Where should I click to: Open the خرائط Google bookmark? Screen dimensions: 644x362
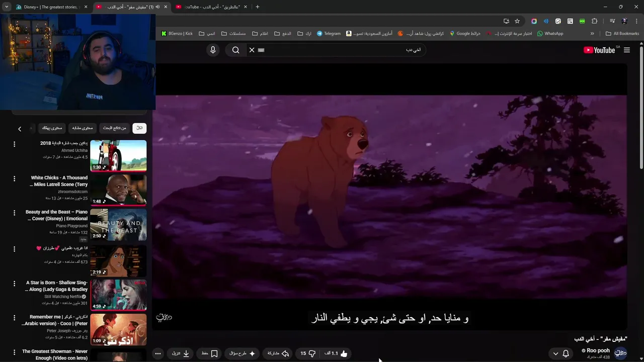[x=465, y=34]
